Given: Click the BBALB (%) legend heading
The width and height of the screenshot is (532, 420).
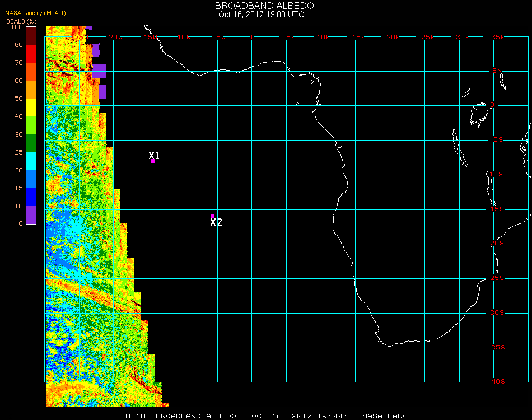Looking at the screenshot, I should (x=22, y=21).
